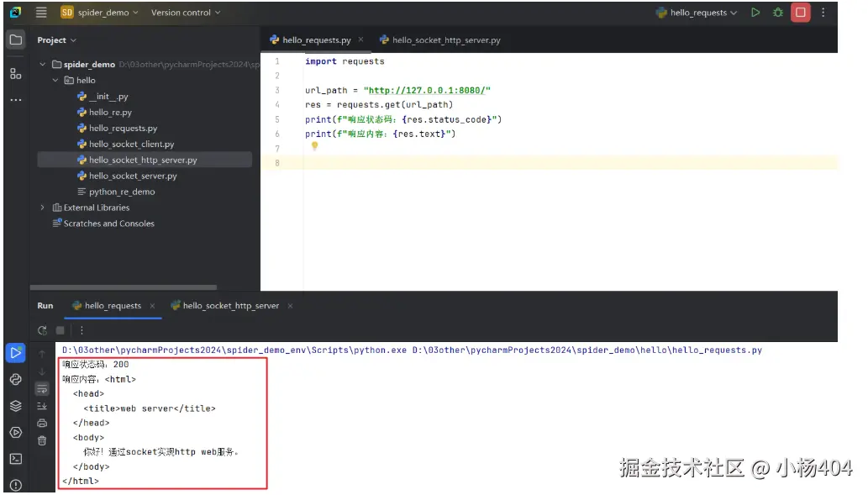Open python_re_demo file in project tree

click(116, 192)
